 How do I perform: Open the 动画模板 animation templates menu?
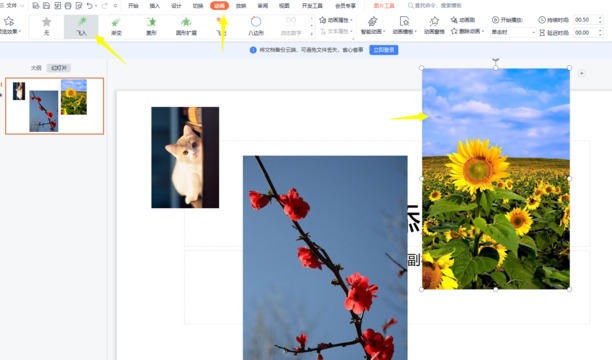[x=405, y=25]
